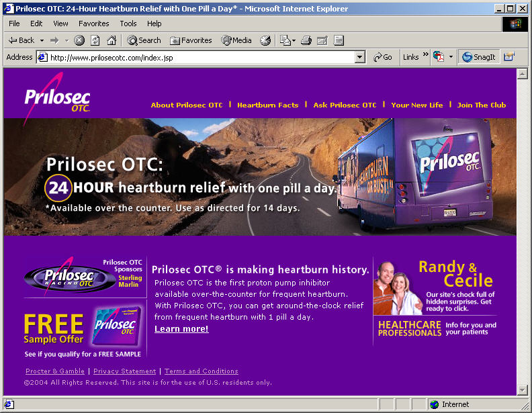Click the scrollbar down arrow
Viewport: 532px width, 413px height.
coord(522,390)
